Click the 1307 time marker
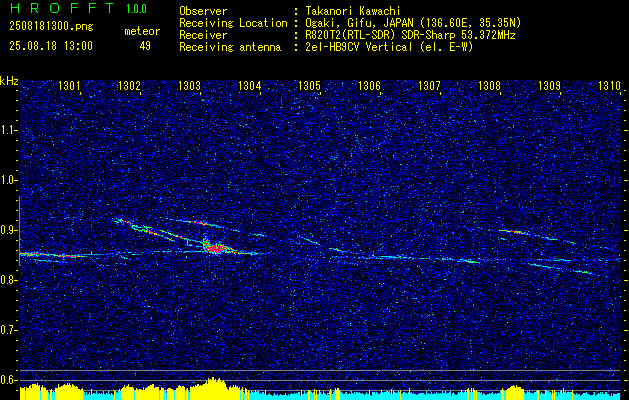The width and height of the screenshot is (629, 400). (x=429, y=85)
